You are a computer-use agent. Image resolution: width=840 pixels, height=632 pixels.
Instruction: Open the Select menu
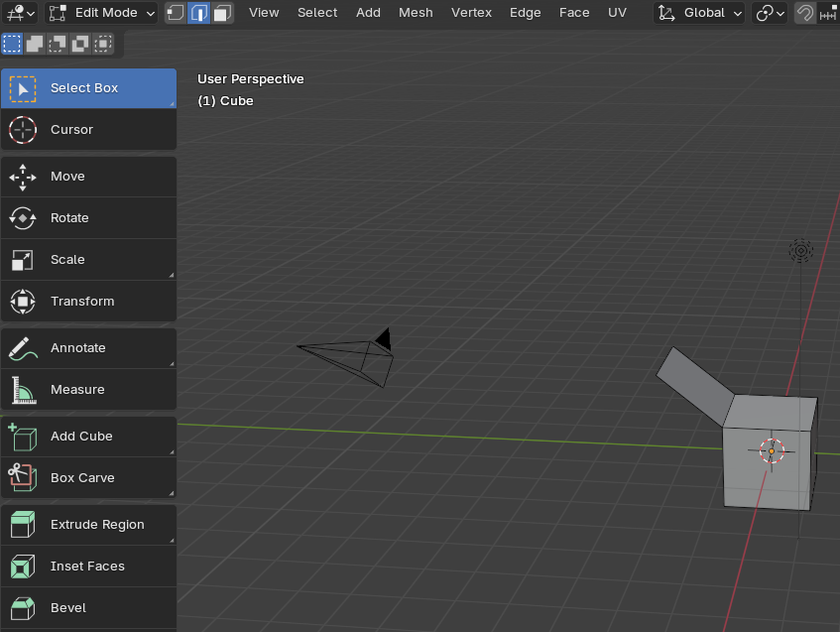click(x=317, y=13)
